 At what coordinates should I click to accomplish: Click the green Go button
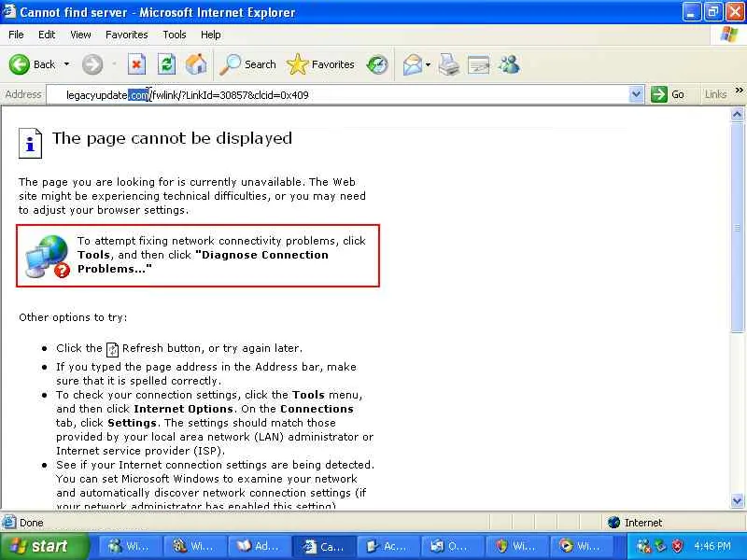coord(668,95)
